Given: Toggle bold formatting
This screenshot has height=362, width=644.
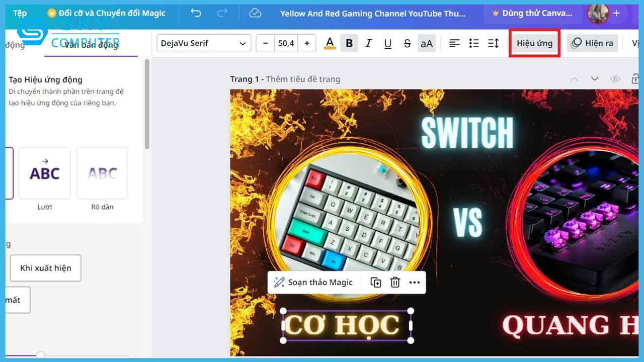Looking at the screenshot, I should click(x=349, y=43).
